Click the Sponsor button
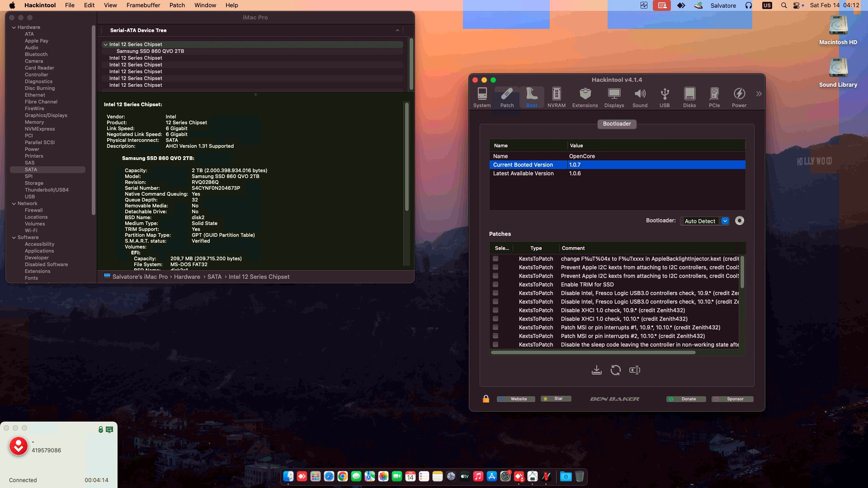 click(732, 399)
